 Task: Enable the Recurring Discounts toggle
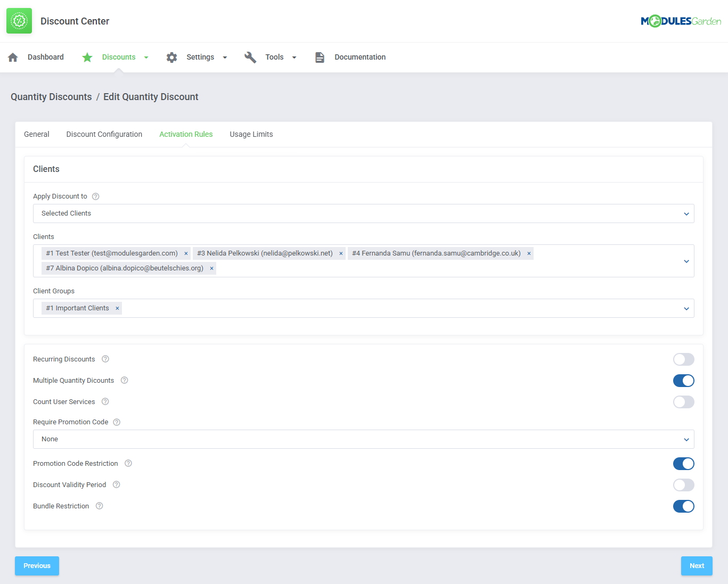point(683,359)
